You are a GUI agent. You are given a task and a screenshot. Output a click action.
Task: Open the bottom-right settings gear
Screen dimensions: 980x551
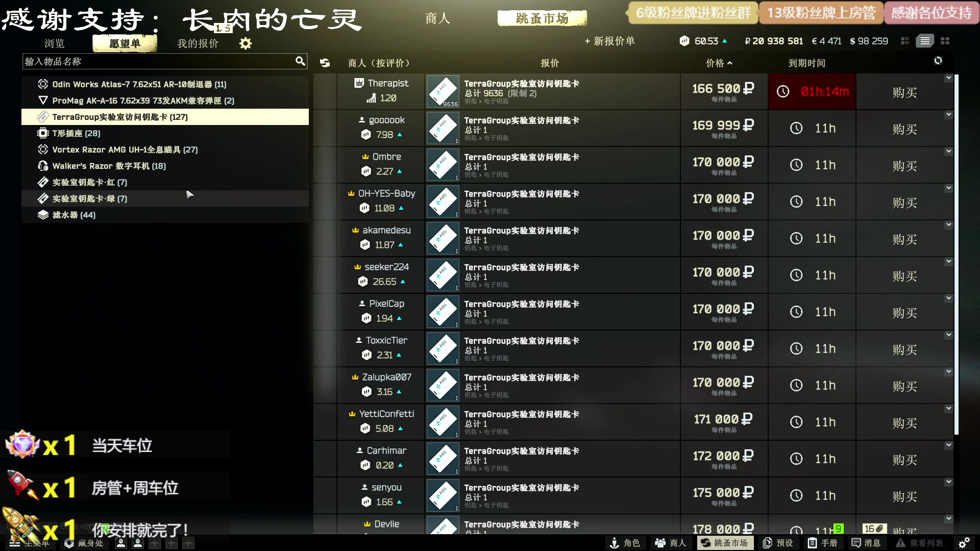pyautogui.click(x=964, y=543)
